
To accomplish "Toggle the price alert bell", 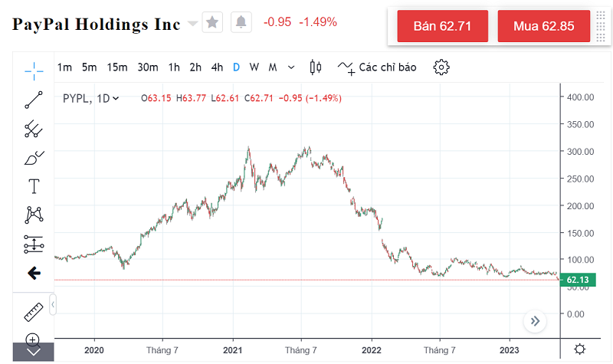I will point(241,22).
